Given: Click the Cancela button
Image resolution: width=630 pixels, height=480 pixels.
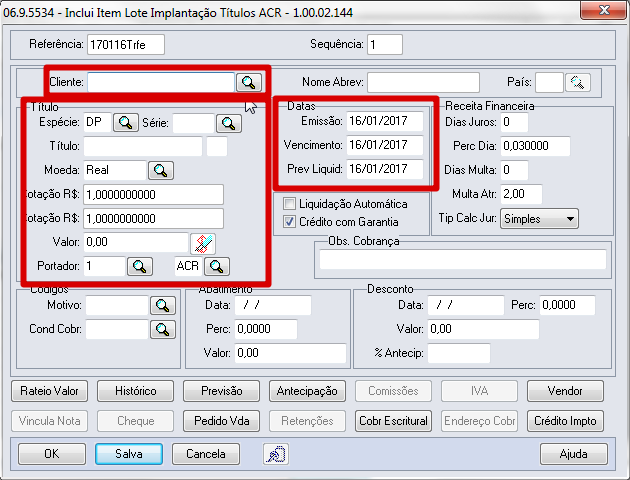Looking at the screenshot, I should click(x=206, y=454).
